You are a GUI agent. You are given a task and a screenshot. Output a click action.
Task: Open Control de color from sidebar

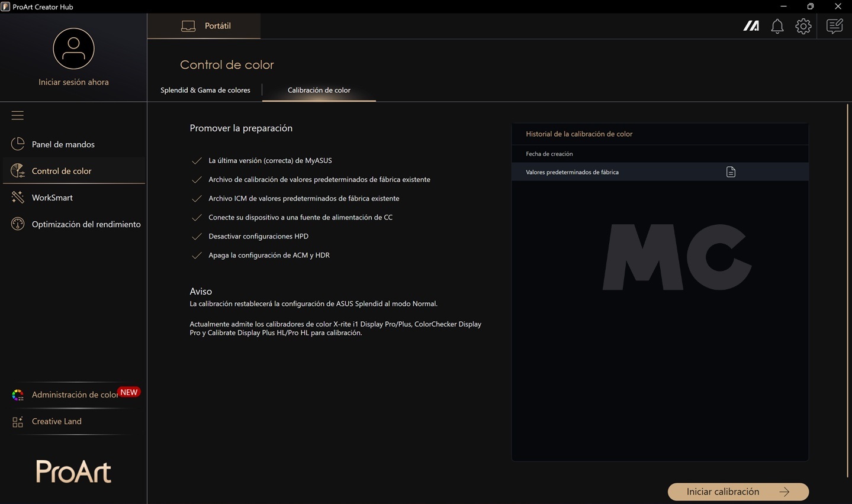75,171
